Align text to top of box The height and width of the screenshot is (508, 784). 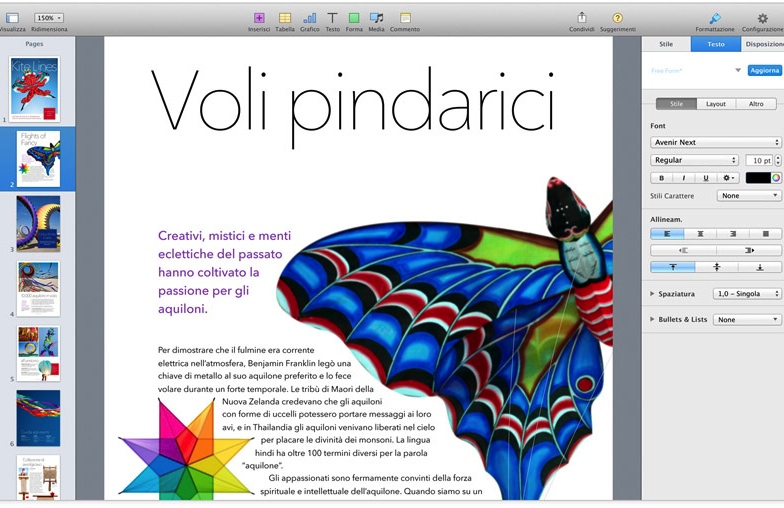coord(672,267)
